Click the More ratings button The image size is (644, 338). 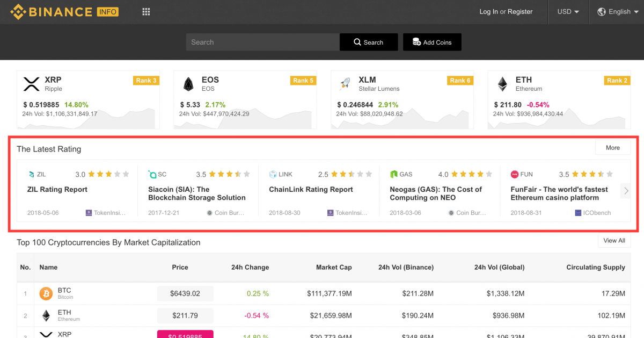(612, 148)
